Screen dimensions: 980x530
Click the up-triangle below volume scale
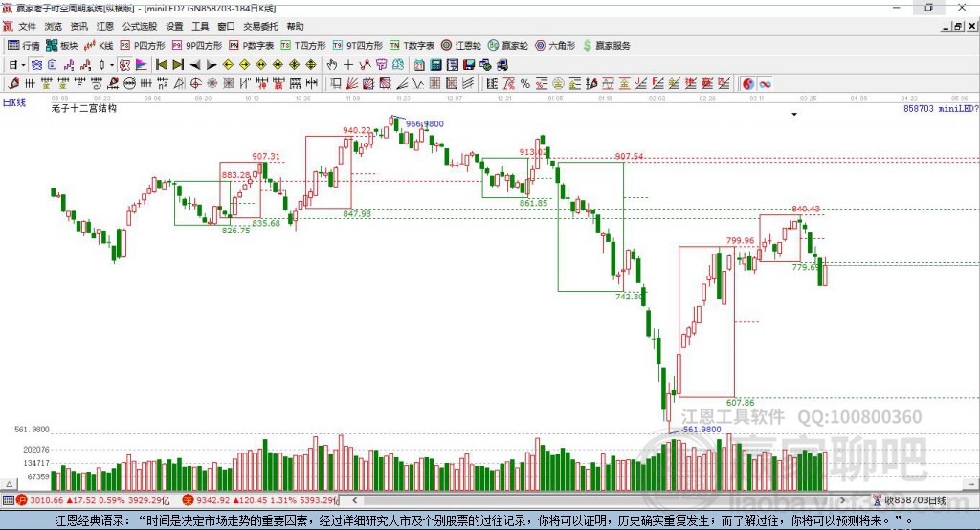click(9, 484)
